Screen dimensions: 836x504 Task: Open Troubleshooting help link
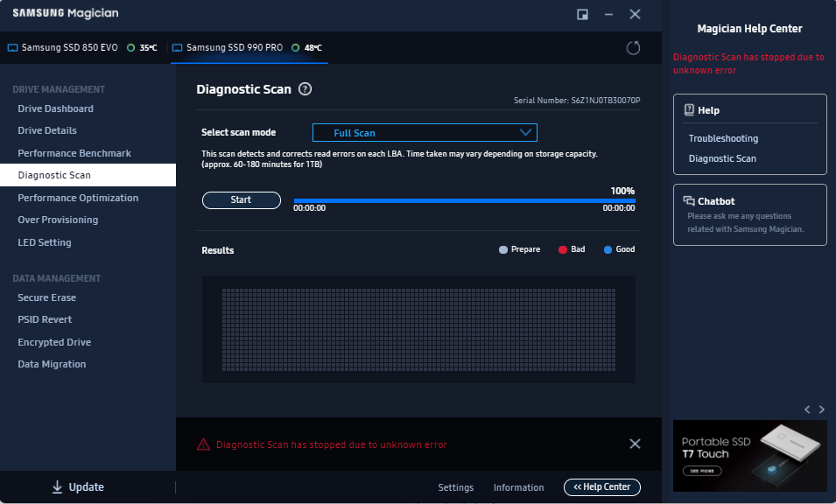(723, 138)
